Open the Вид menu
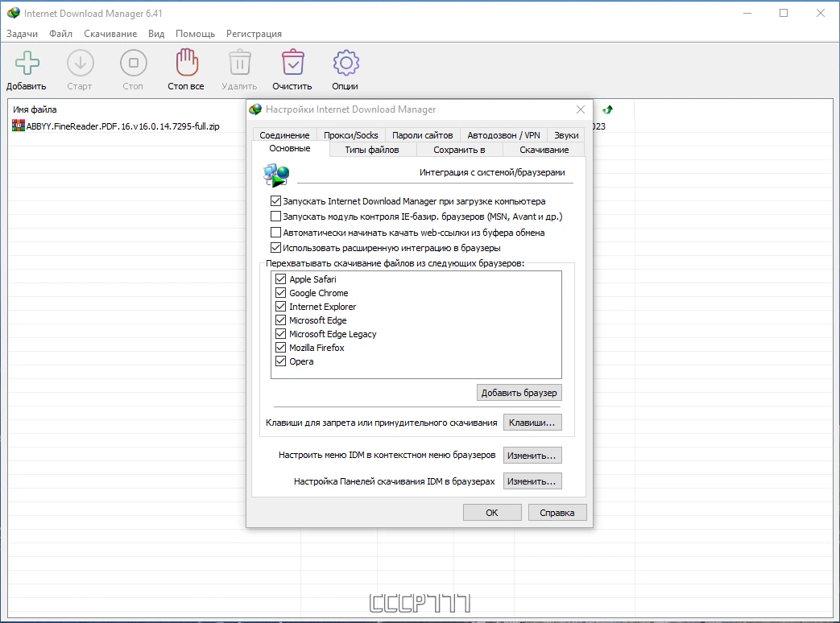Image resolution: width=840 pixels, height=623 pixels. coord(156,34)
